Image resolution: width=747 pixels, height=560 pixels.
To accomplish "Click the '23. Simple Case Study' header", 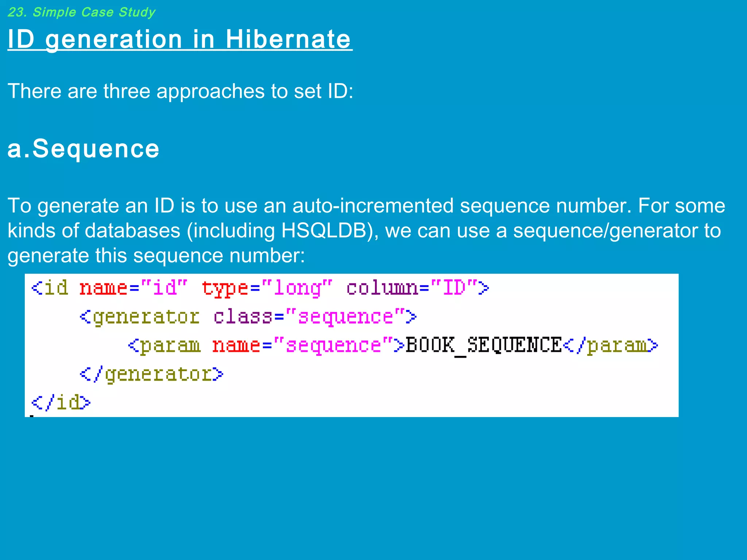I will click(x=81, y=12).
